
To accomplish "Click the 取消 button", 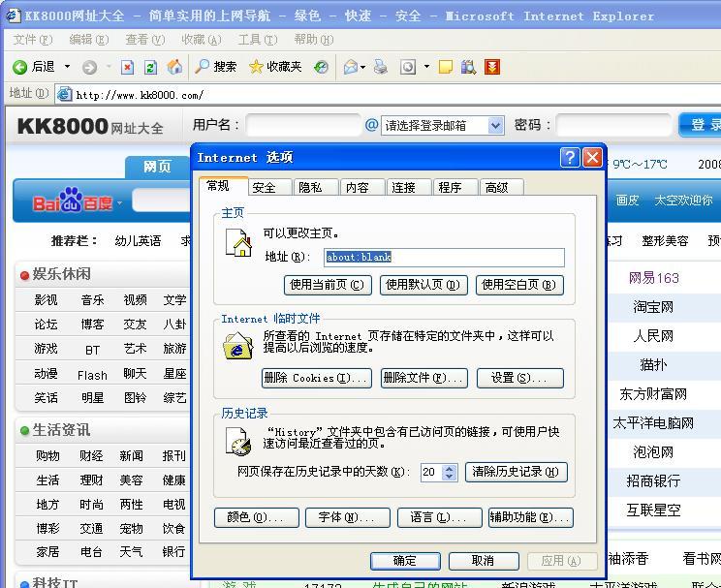I will (x=484, y=561).
